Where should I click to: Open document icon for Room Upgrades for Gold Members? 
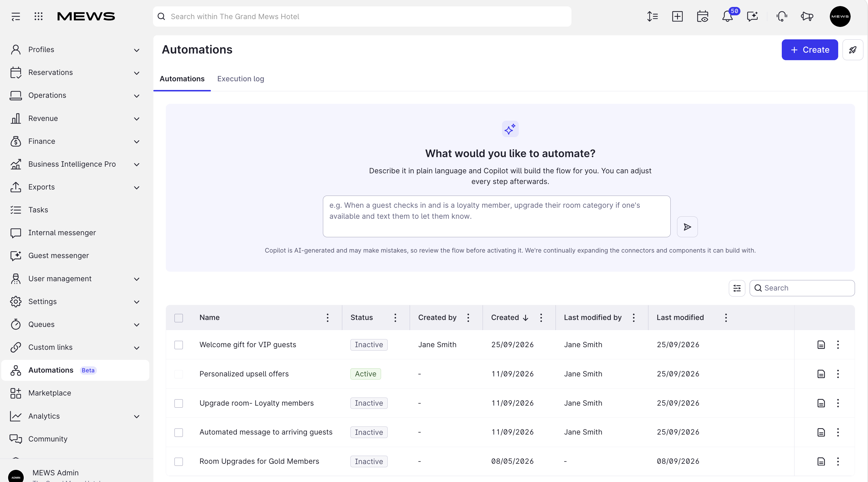click(821, 461)
